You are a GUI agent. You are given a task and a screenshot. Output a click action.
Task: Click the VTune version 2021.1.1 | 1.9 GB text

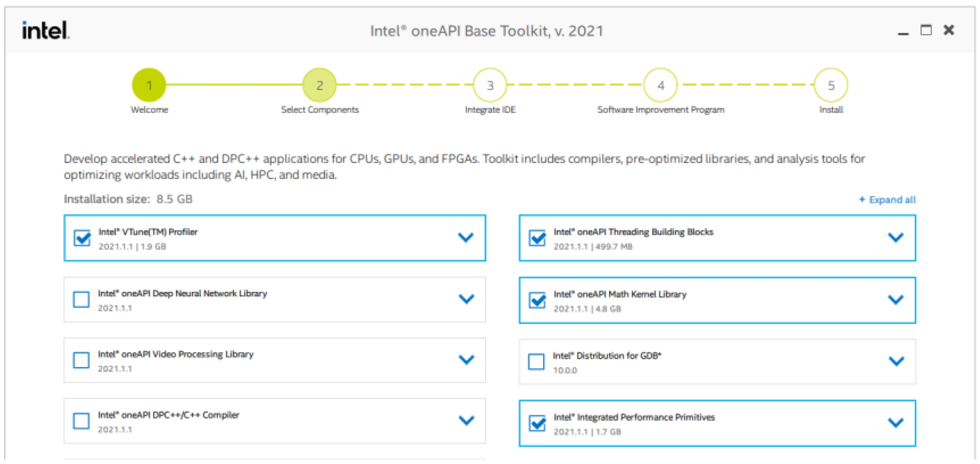(x=132, y=247)
